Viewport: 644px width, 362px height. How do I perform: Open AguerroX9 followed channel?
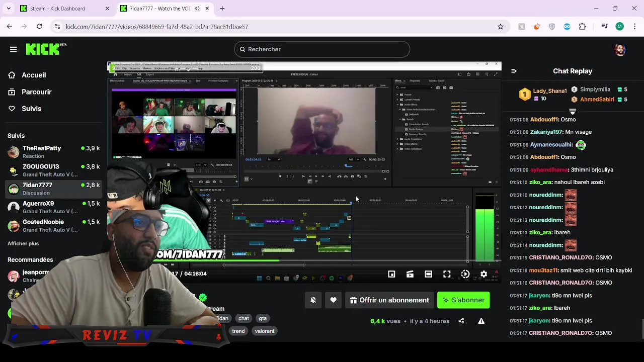tap(53, 207)
